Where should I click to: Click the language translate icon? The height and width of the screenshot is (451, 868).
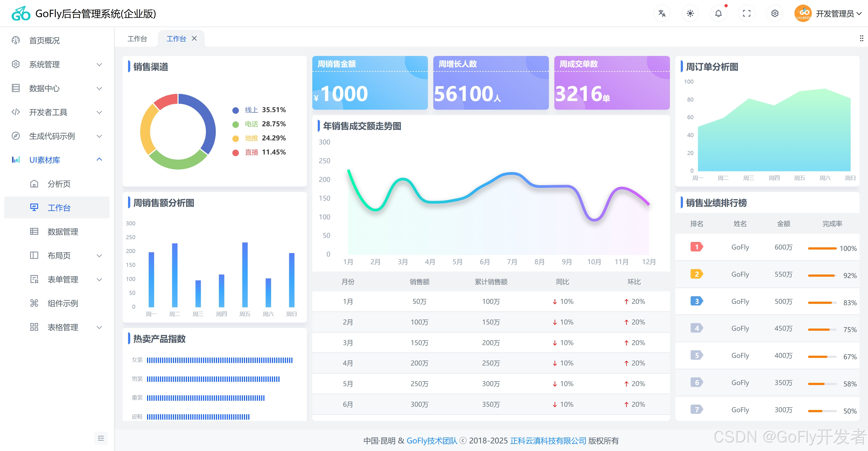[x=662, y=14]
